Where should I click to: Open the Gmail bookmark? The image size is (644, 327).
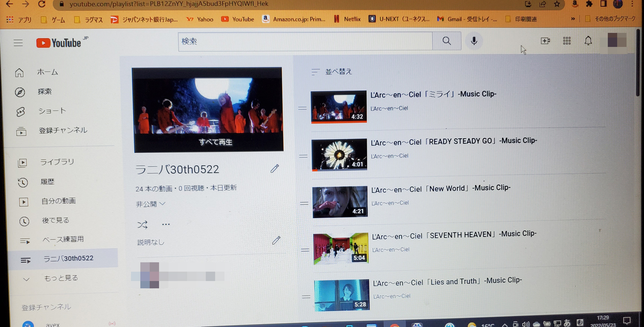467,19
